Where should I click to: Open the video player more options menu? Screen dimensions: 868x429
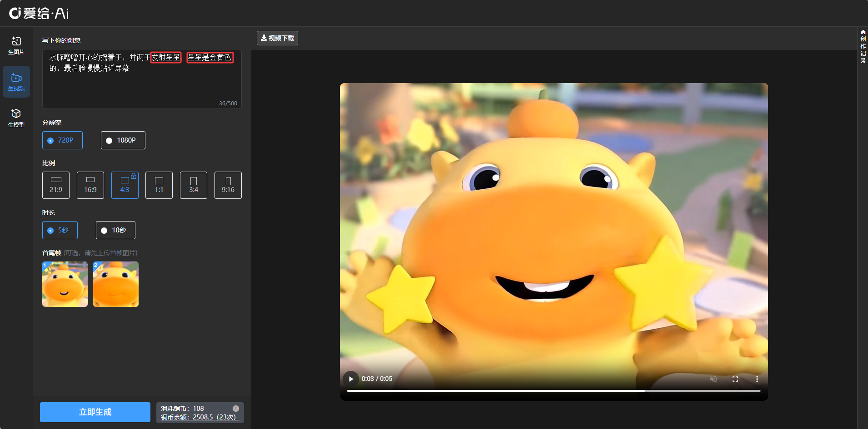(x=757, y=379)
